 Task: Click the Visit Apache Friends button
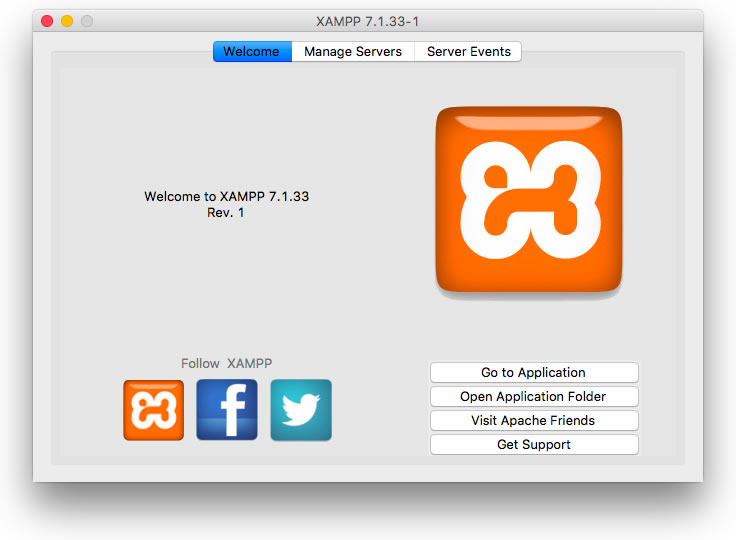(534, 420)
